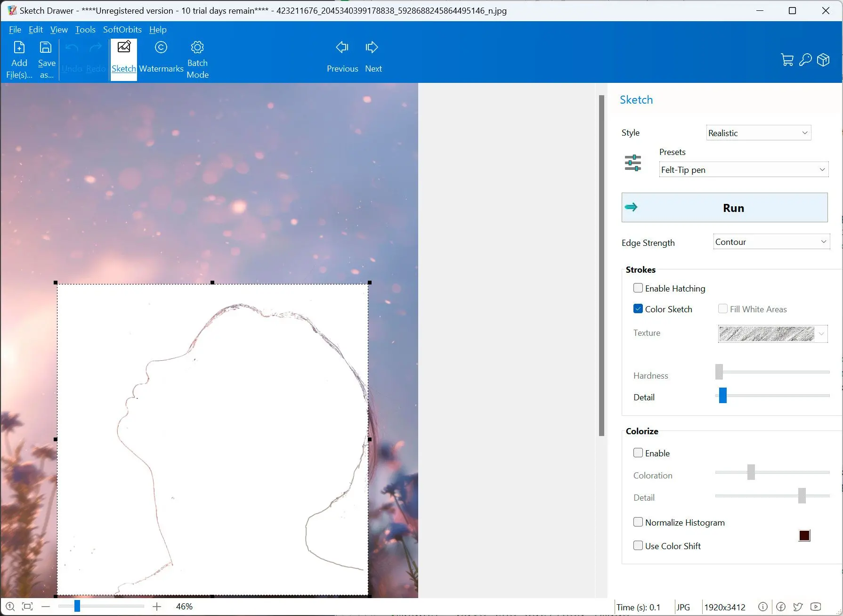Screen dimensions: 843x616
Task: Click the presets sliders icon
Action: (x=633, y=162)
